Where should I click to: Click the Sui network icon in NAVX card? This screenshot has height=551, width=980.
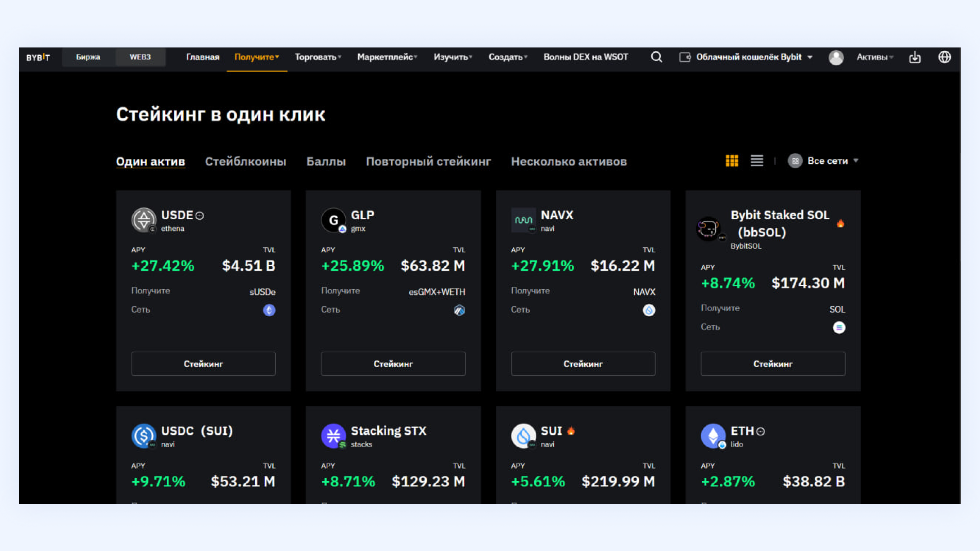click(649, 310)
